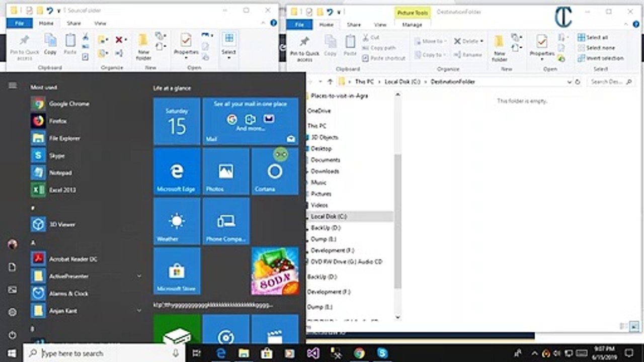
Task: Launch the Candy Crush Soda tile
Action: tap(275, 270)
